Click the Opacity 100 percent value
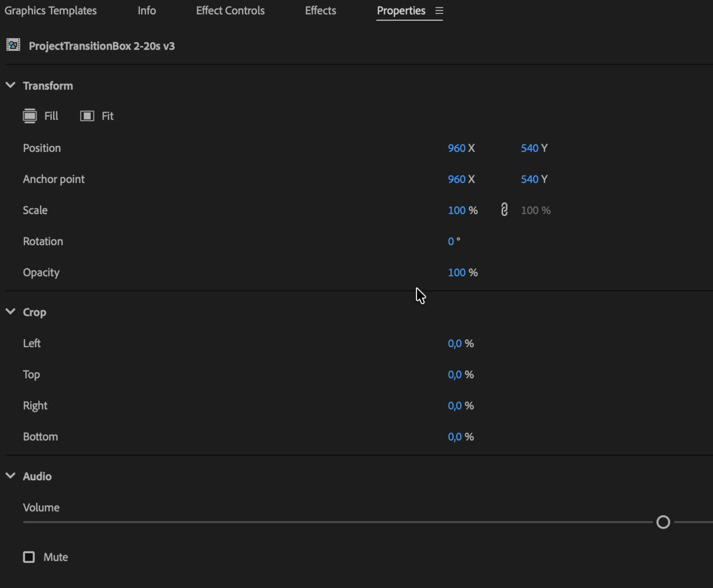This screenshot has width=713, height=588. click(456, 272)
